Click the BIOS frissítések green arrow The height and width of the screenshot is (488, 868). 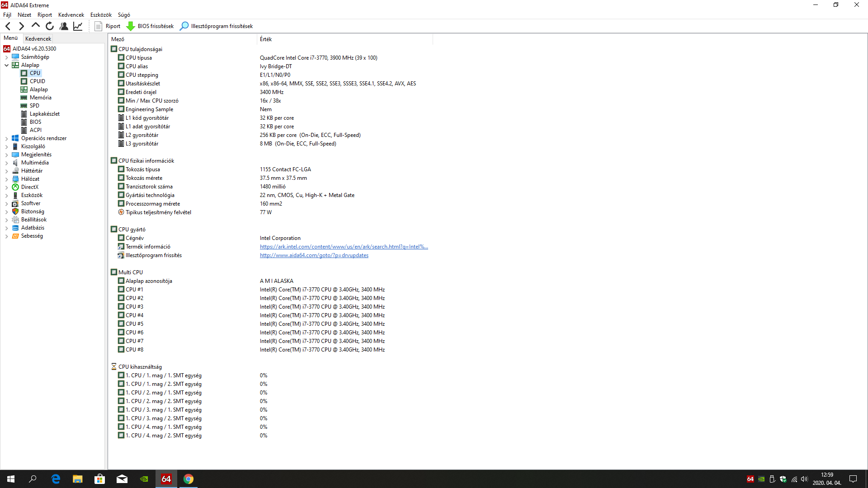[131, 26]
